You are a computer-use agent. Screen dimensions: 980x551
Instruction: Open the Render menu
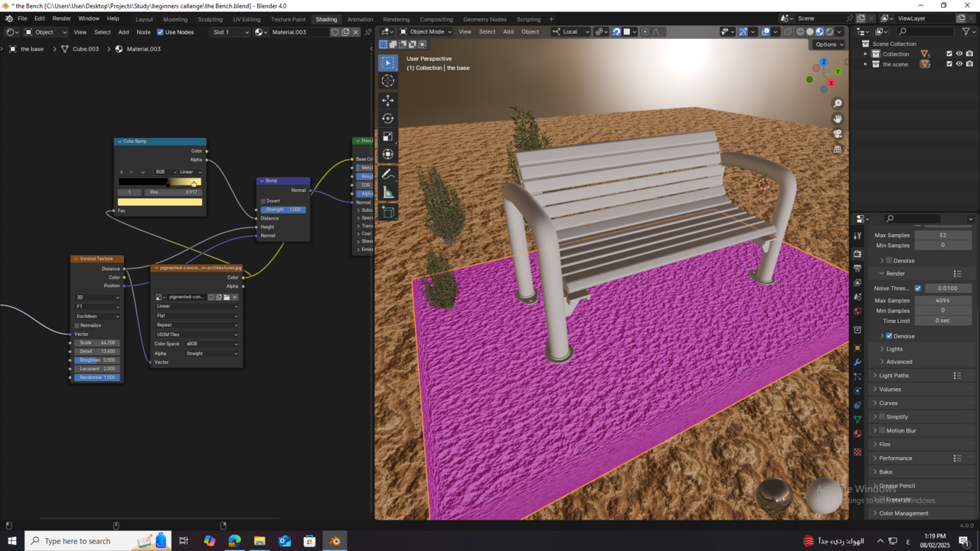pos(61,18)
